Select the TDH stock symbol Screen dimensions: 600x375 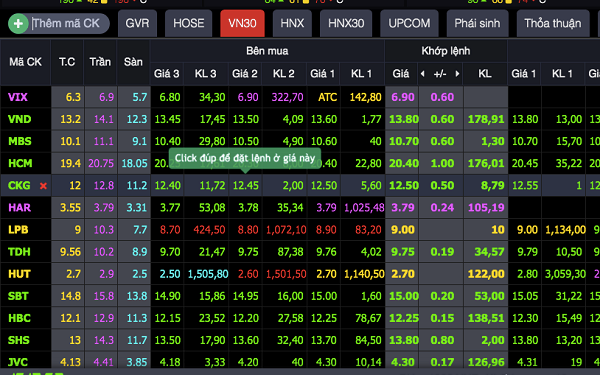click(x=19, y=252)
